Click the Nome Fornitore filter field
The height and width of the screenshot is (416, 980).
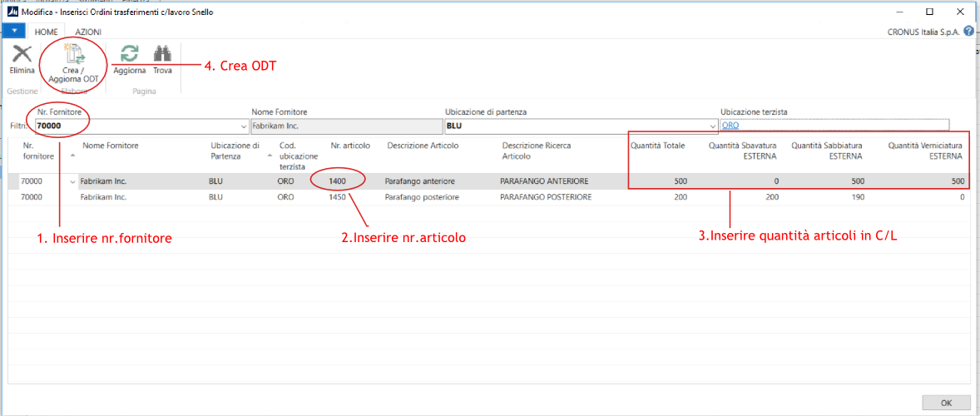click(345, 126)
